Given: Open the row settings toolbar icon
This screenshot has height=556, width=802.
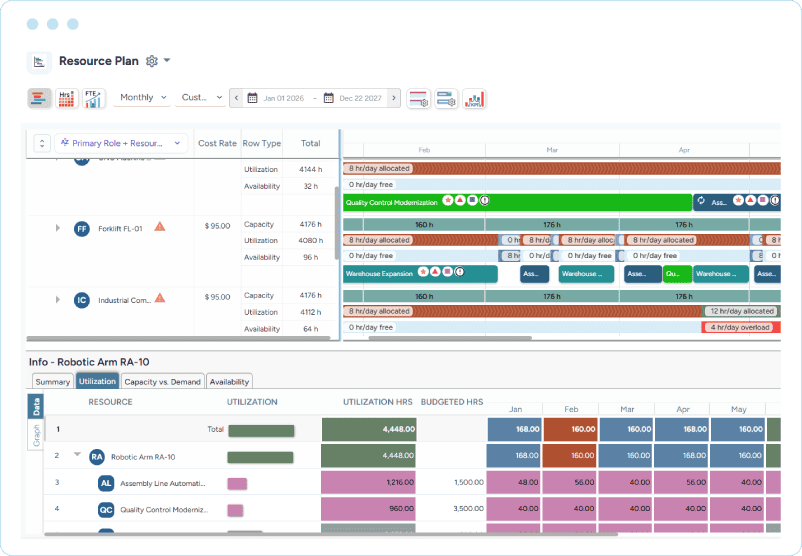Looking at the screenshot, I should [419, 98].
